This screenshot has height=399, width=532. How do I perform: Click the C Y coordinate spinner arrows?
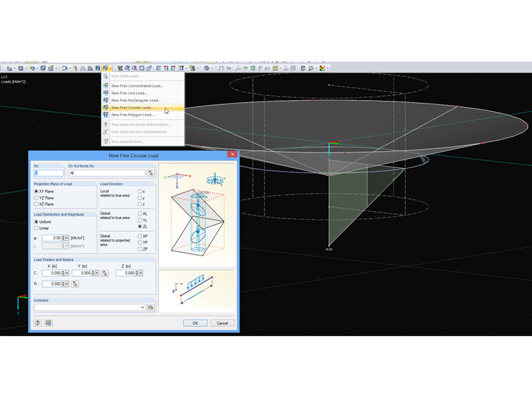tap(93, 273)
